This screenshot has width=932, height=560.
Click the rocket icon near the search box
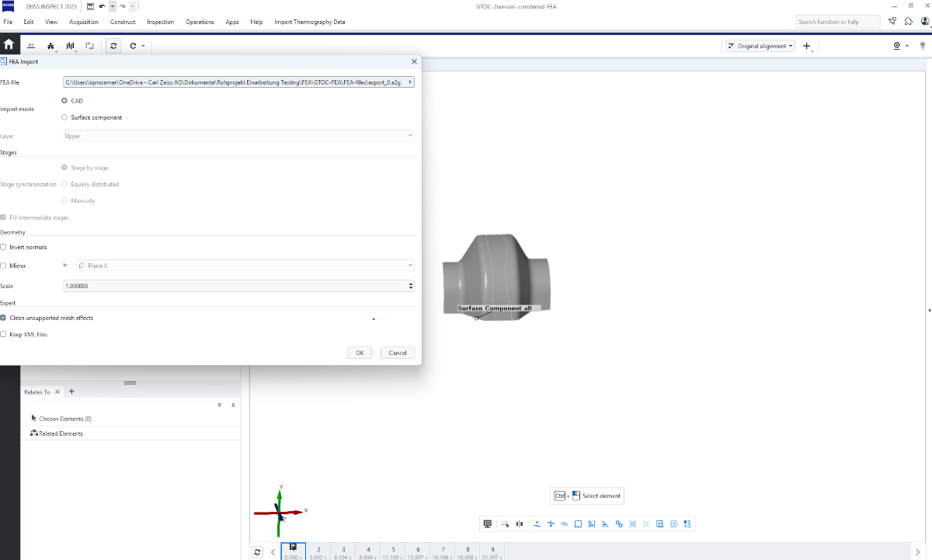point(892,22)
